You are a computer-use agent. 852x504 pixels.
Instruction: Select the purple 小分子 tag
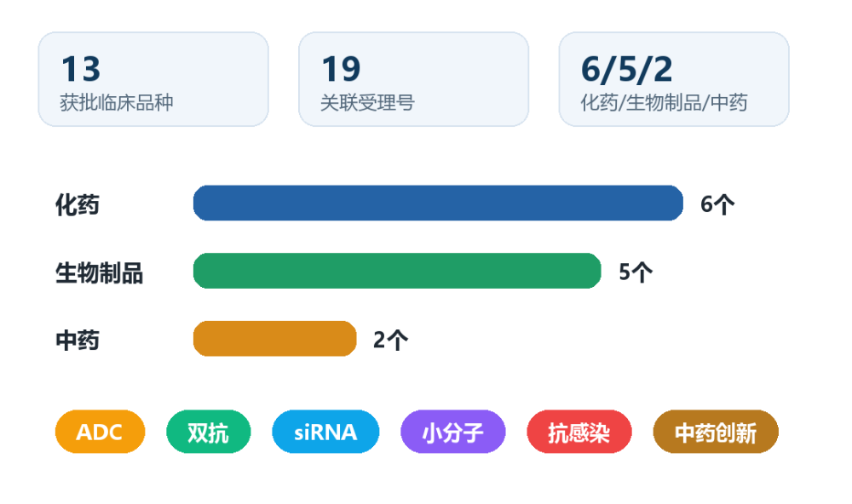click(x=452, y=432)
